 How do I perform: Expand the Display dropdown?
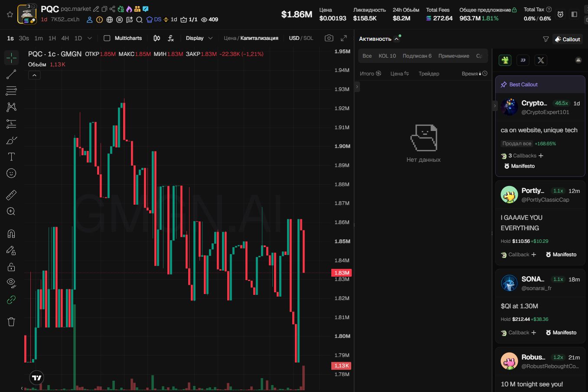pos(199,38)
